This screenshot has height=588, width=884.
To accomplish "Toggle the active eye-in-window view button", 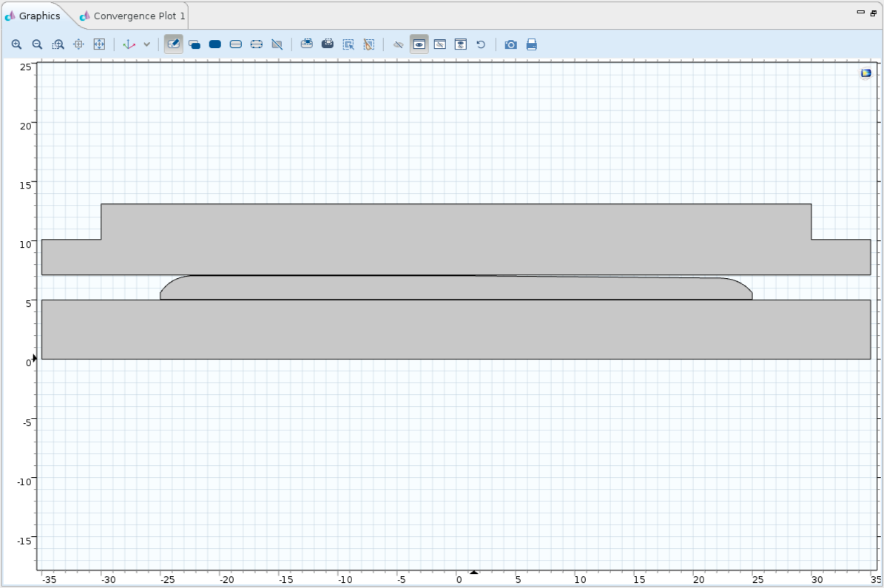I will [x=419, y=44].
